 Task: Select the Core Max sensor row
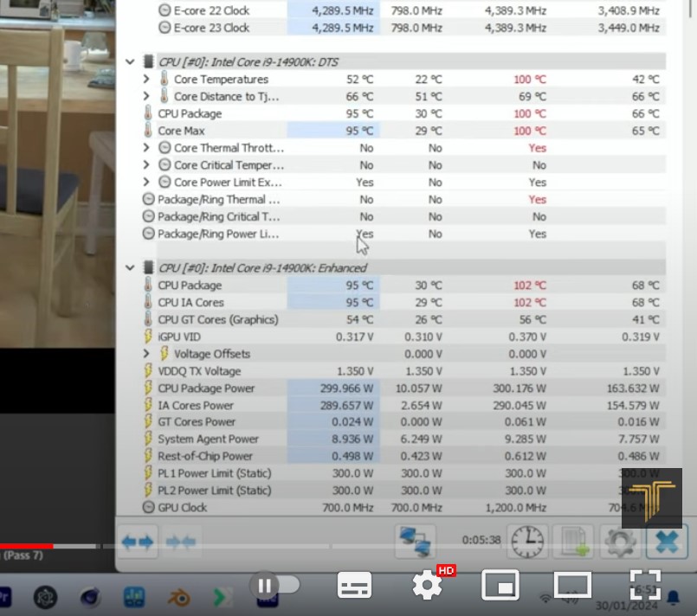(x=403, y=131)
